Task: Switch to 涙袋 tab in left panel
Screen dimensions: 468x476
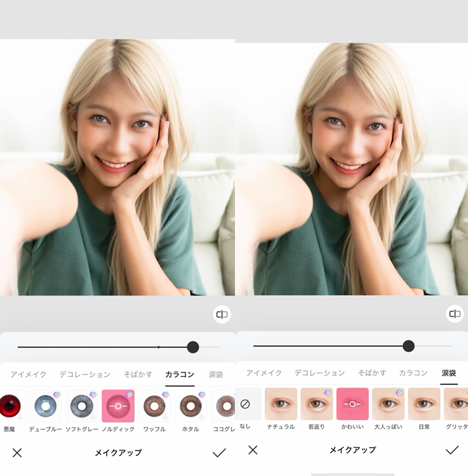Action: (x=216, y=374)
